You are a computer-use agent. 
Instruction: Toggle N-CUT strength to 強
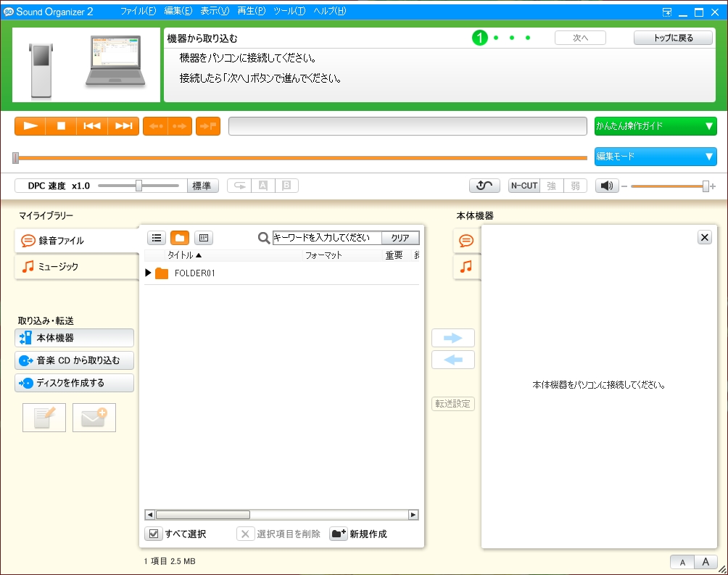tap(551, 185)
